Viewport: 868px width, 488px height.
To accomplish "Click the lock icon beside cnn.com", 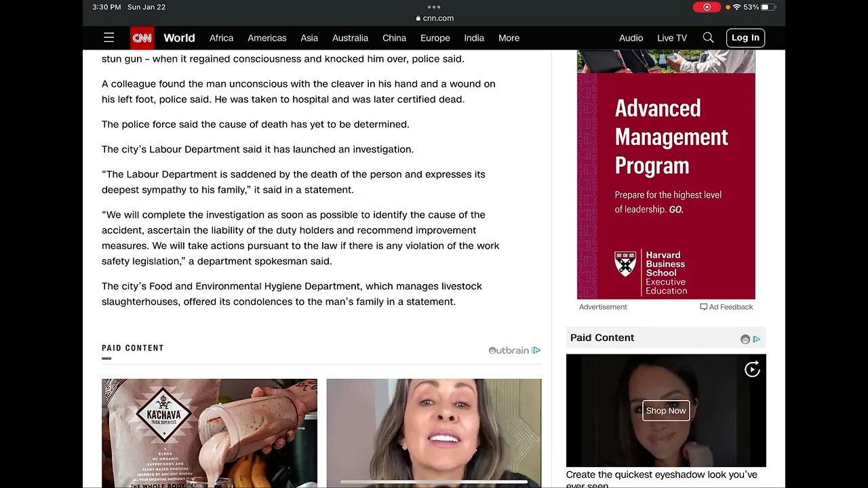I will [418, 18].
